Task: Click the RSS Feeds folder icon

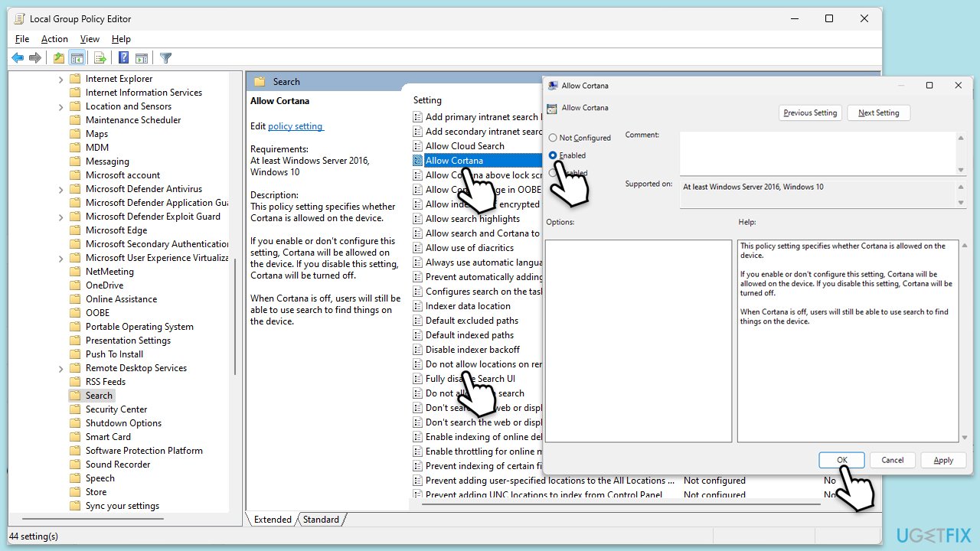Action: (75, 382)
